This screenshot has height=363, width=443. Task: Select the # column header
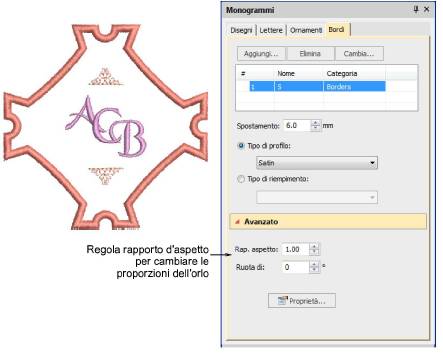pos(255,73)
